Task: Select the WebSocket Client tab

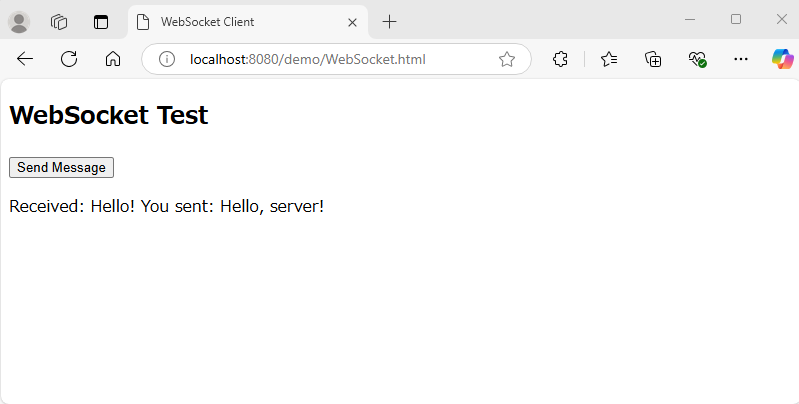Action: click(x=248, y=22)
